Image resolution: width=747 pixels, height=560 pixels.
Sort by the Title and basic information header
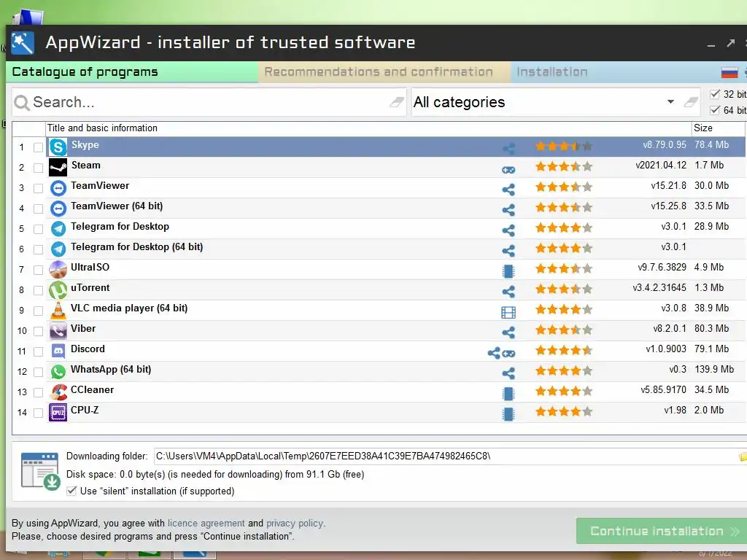click(x=368, y=128)
